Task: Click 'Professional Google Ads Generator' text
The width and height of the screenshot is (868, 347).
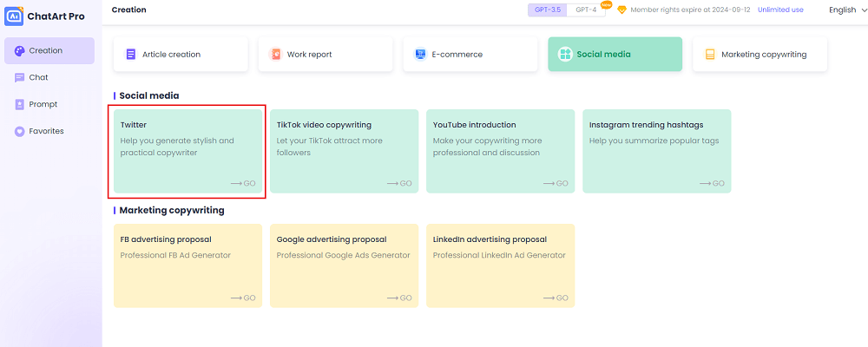Action: [343, 255]
